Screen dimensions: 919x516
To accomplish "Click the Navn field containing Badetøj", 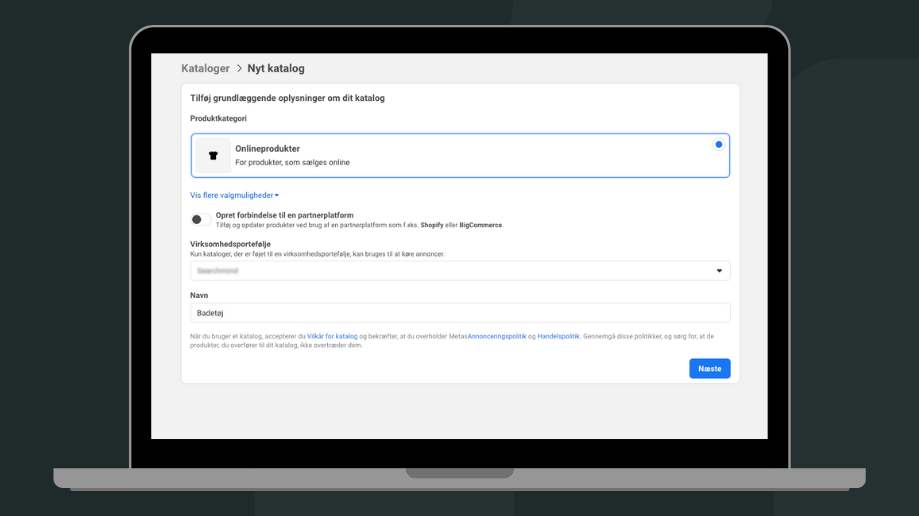I will (x=460, y=313).
